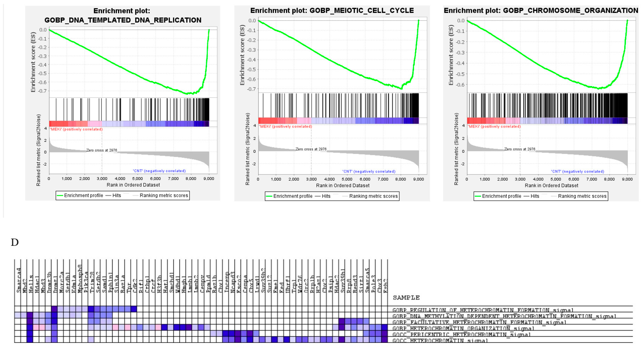Click 'MEKi' positively correlated label in first plot
Screen dimensions: 644x350
click(76, 129)
